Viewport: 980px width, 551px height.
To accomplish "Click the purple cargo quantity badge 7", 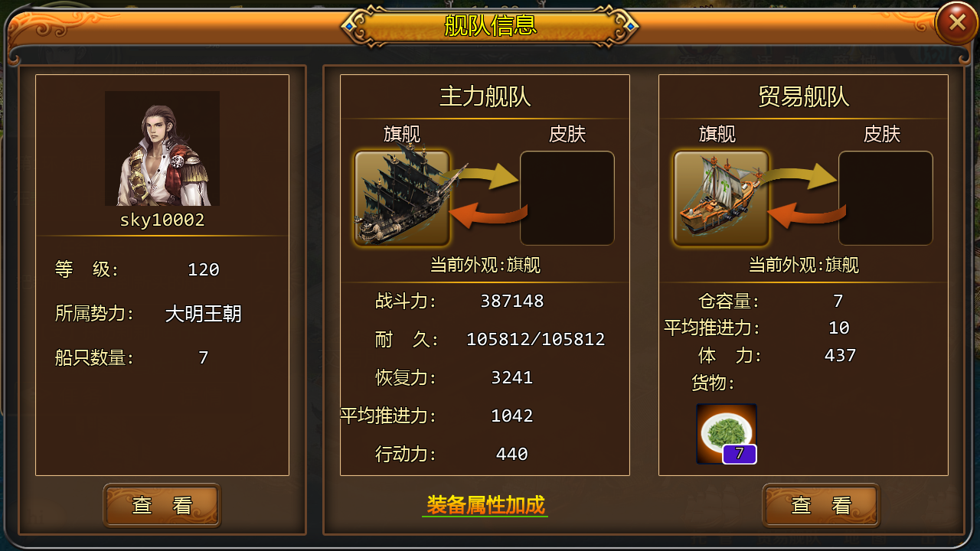I will (x=740, y=454).
